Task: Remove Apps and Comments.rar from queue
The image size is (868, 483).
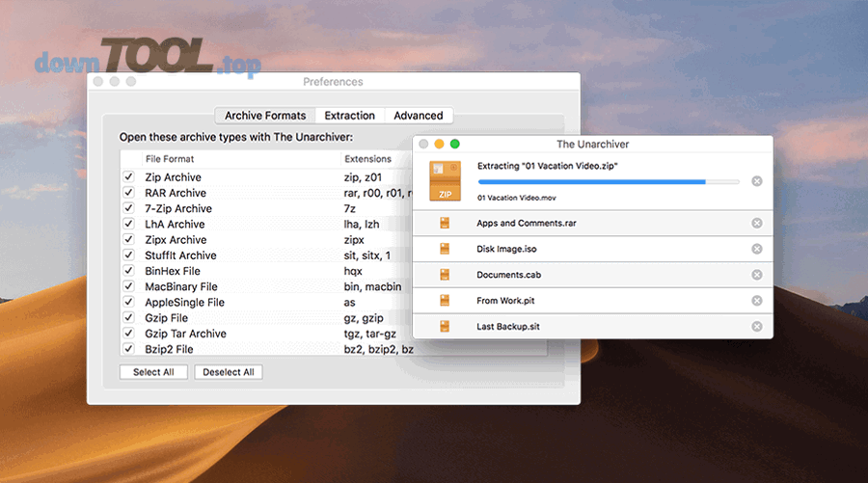Action: pyautogui.click(x=757, y=223)
